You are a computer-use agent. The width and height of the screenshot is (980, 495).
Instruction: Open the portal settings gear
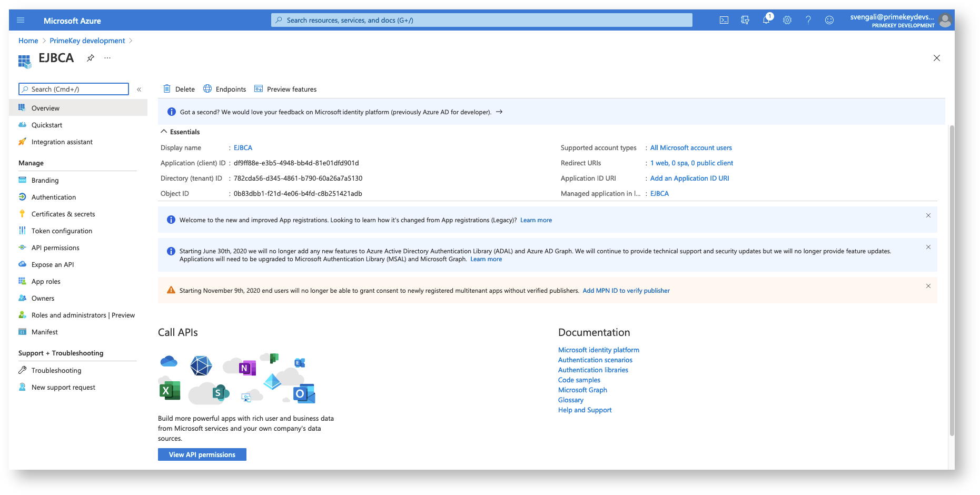pyautogui.click(x=787, y=20)
